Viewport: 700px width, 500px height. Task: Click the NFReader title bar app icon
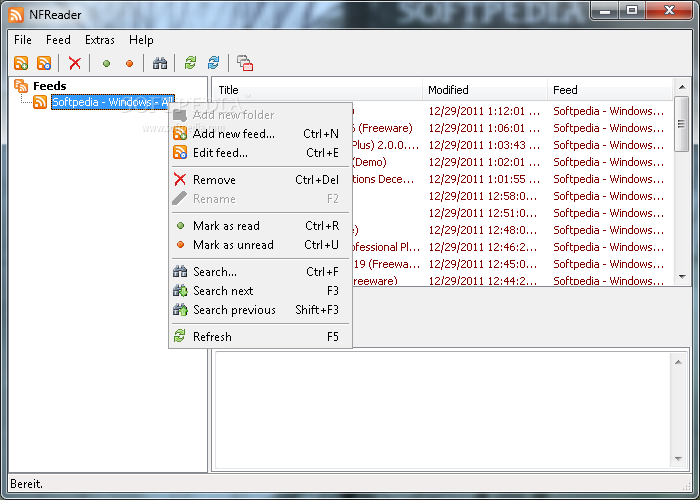pos(16,14)
